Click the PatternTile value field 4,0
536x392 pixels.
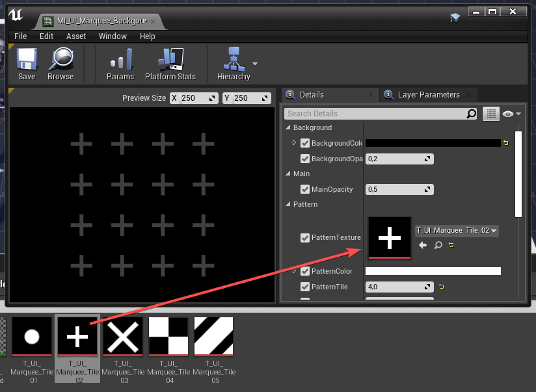[x=399, y=287]
